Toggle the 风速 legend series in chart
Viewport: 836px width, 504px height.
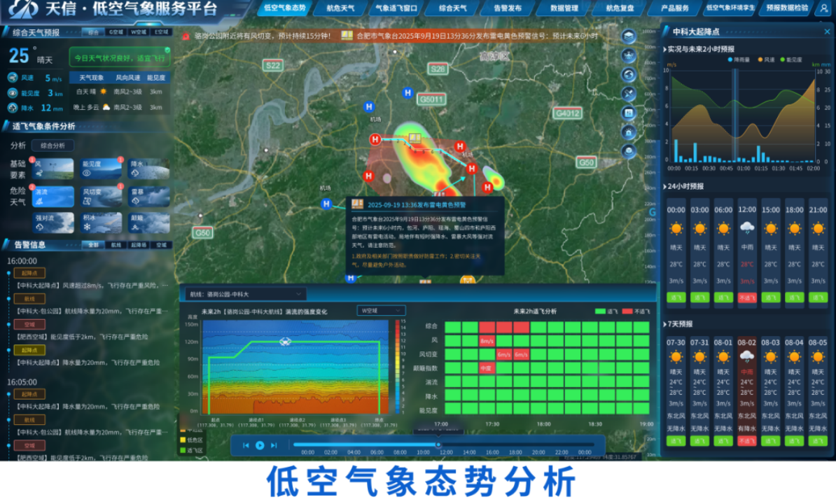tap(767, 60)
